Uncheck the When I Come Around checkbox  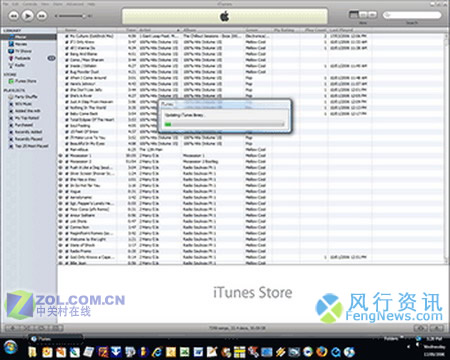tap(67, 78)
